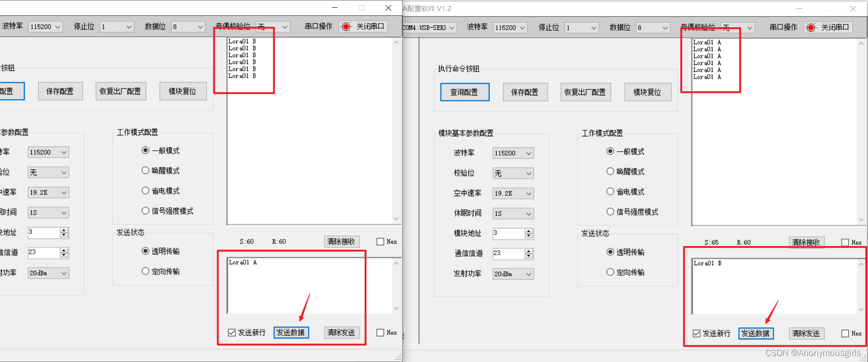The image size is (868, 362).
Task: Click 保存配置 button in right window
Action: pos(525,92)
